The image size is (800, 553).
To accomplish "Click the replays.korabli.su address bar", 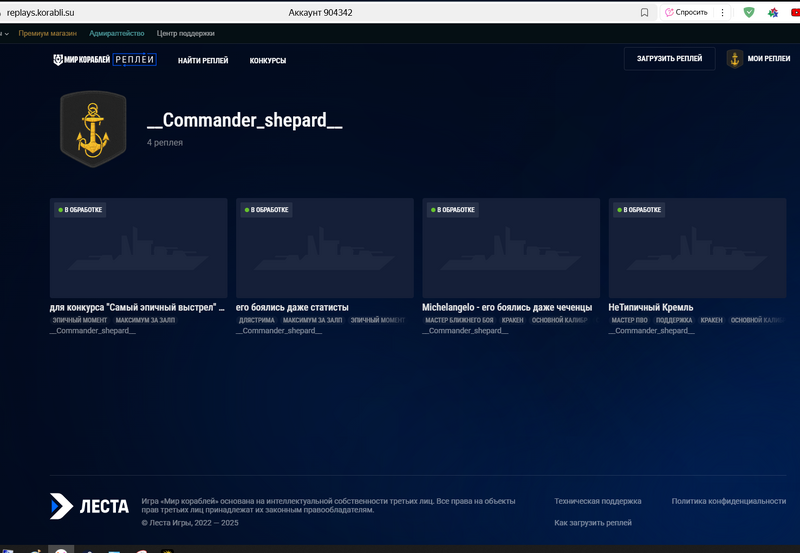I will tap(40, 13).
